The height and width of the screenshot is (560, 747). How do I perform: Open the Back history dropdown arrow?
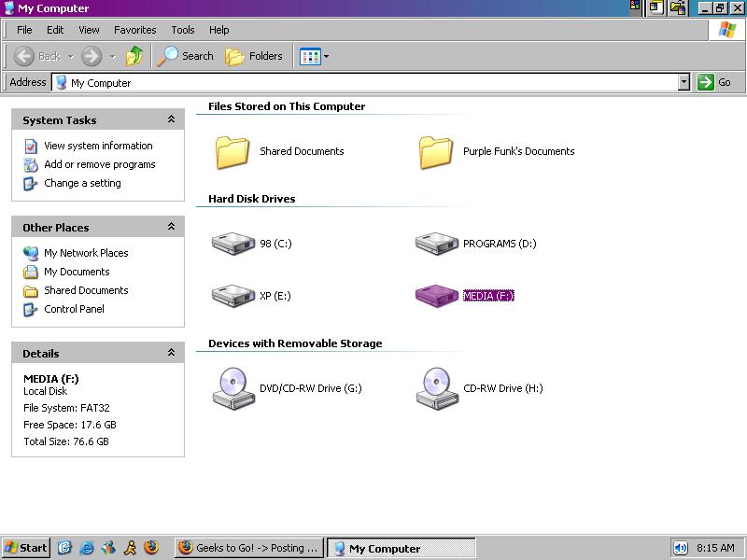pos(71,56)
